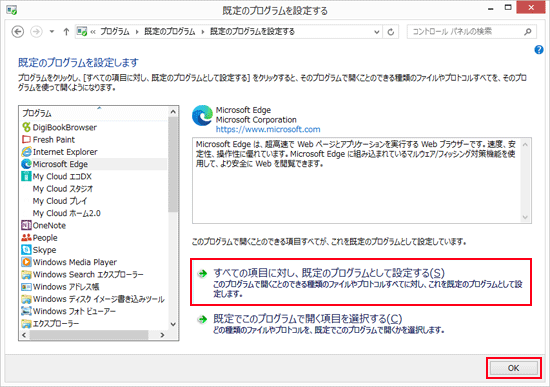
Task: Click program list horizontal scrollbar thumb
Action: pos(89,335)
